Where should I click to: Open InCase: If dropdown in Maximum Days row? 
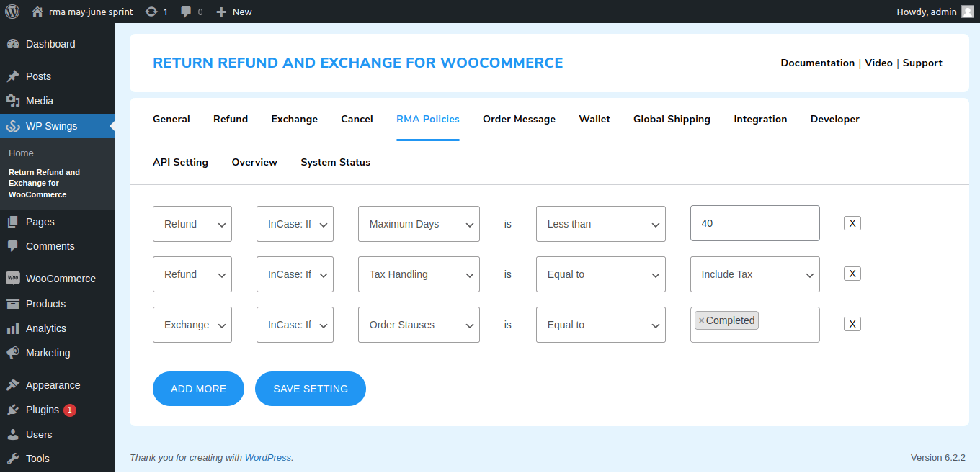pos(295,224)
